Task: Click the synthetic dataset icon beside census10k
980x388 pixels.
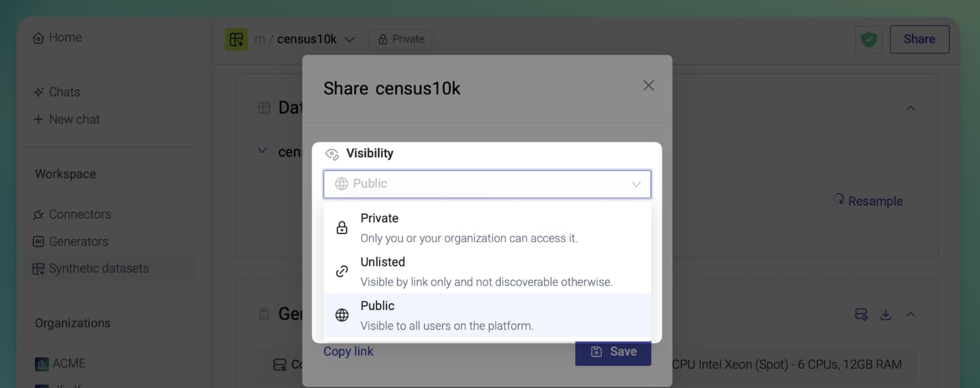Action: tap(236, 39)
